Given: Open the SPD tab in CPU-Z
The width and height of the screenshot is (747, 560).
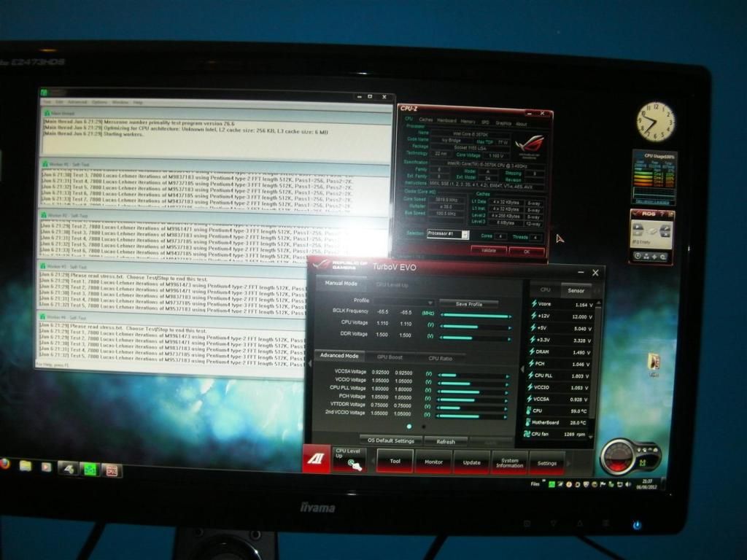Looking at the screenshot, I should (x=485, y=122).
